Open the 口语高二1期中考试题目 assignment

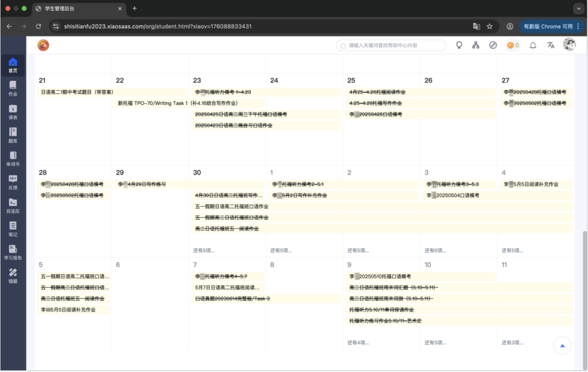(x=76, y=92)
